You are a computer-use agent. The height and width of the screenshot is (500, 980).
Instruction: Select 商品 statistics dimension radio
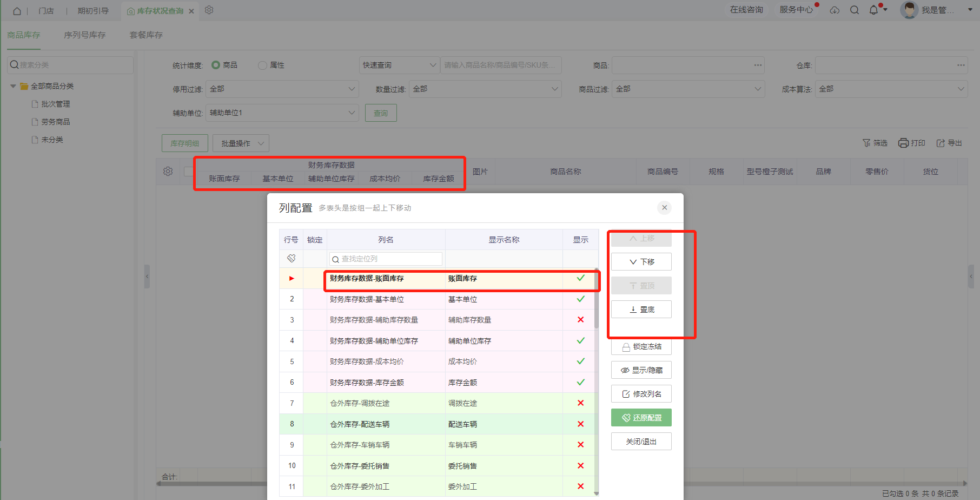tap(216, 65)
